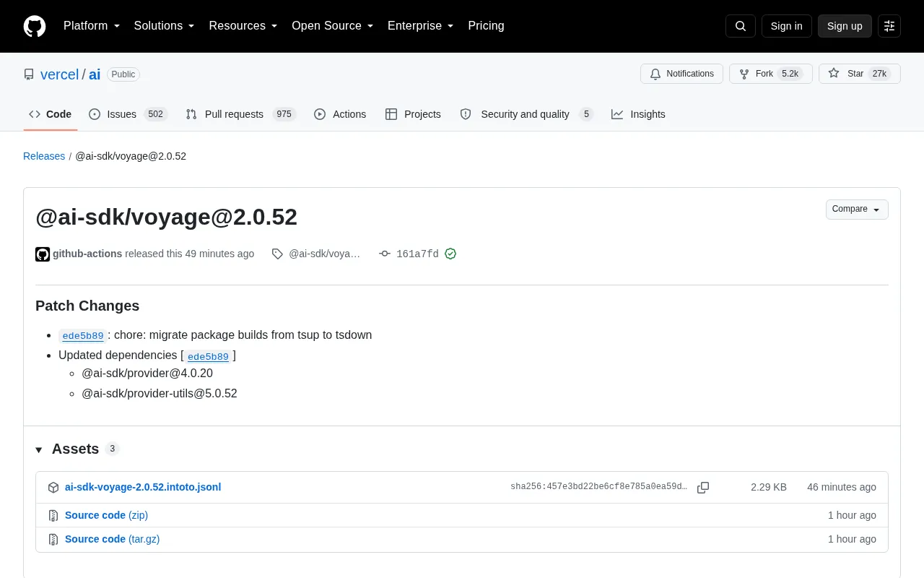Click the tag icon beside @ai-sdk/voya…

tap(277, 254)
